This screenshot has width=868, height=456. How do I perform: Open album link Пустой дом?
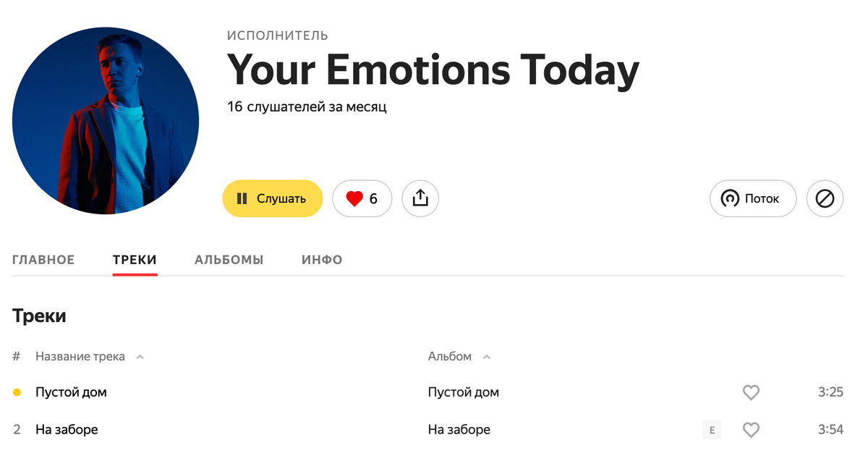click(464, 392)
